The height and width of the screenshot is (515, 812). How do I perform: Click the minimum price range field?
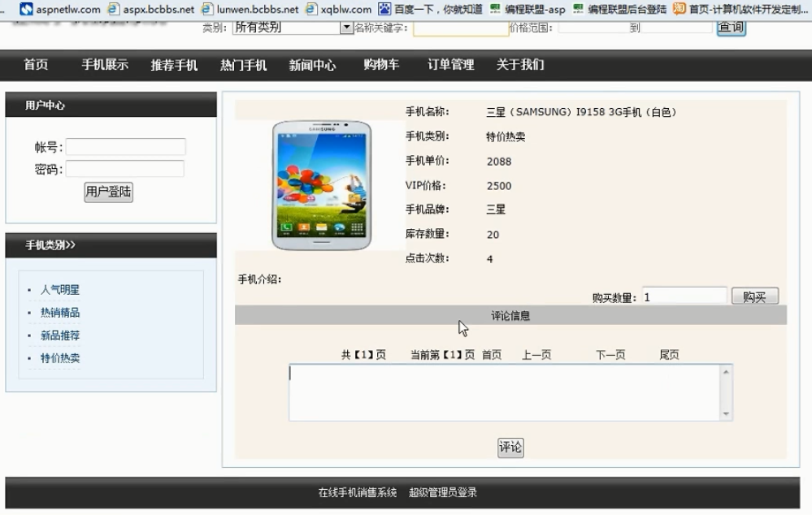[x=593, y=28]
